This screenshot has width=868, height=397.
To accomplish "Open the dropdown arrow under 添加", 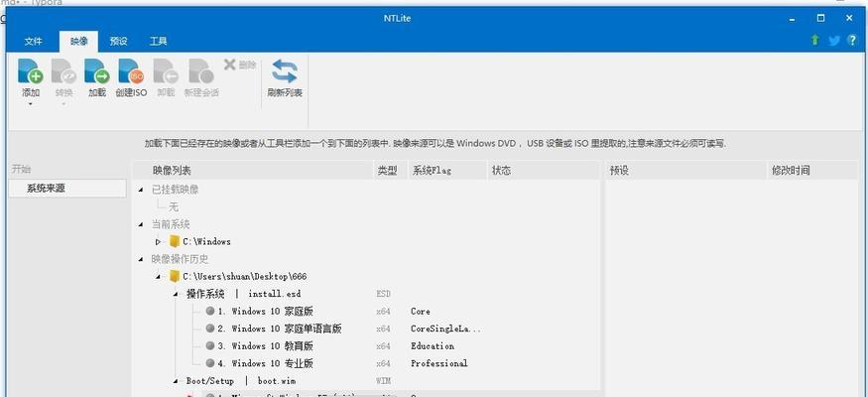I will click(31, 103).
